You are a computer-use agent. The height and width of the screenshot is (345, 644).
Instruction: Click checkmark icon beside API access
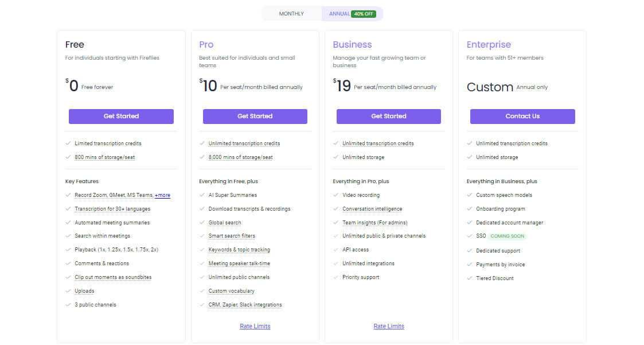[336, 250]
